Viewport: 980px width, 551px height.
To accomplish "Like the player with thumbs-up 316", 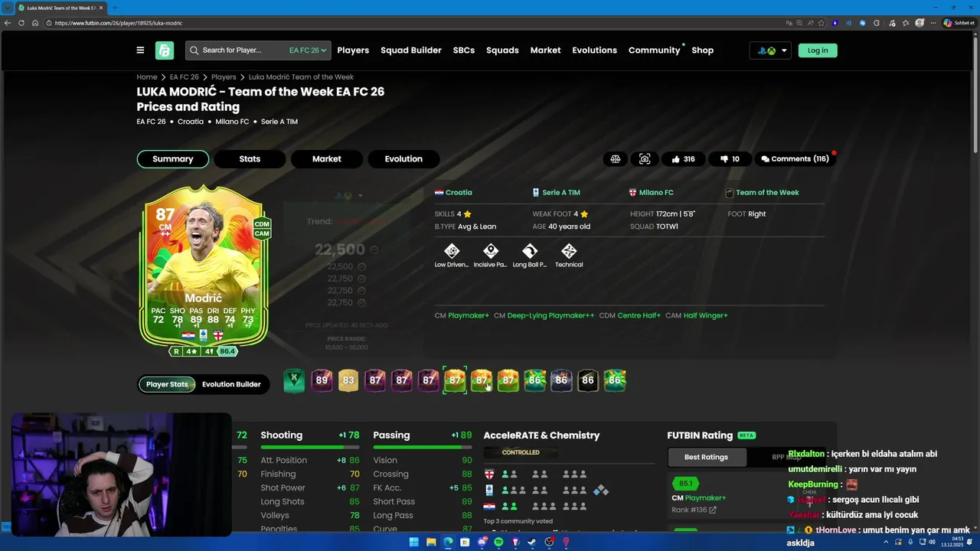I will click(x=683, y=159).
